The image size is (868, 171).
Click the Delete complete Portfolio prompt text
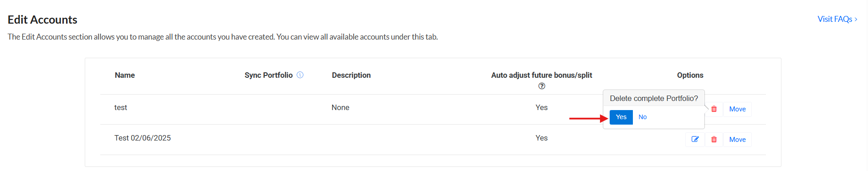654,98
